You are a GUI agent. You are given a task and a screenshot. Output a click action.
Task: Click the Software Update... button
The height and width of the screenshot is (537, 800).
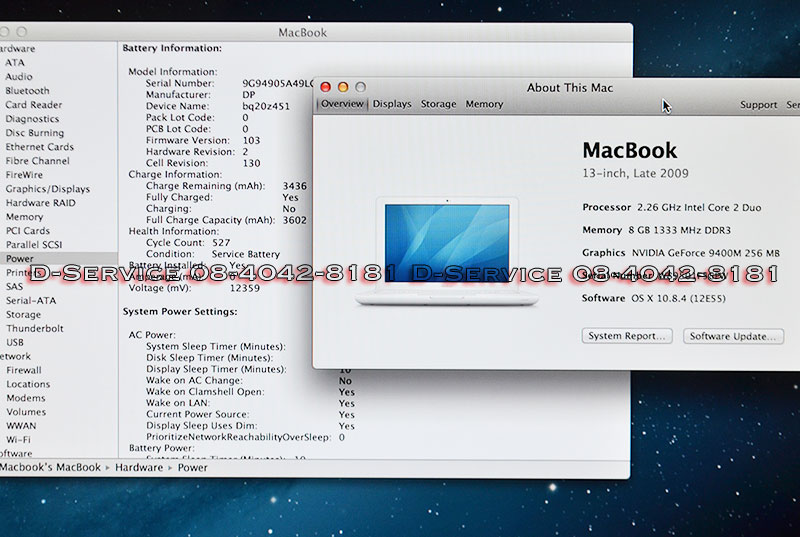[733, 337]
